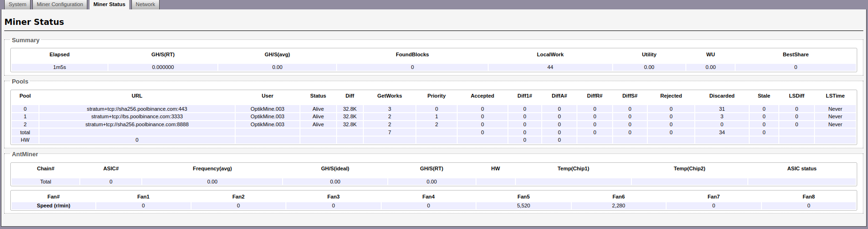The width and height of the screenshot is (868, 229).
Task: Click the bs.poolbinance.com:3333 pool URL
Action: [x=137, y=116]
